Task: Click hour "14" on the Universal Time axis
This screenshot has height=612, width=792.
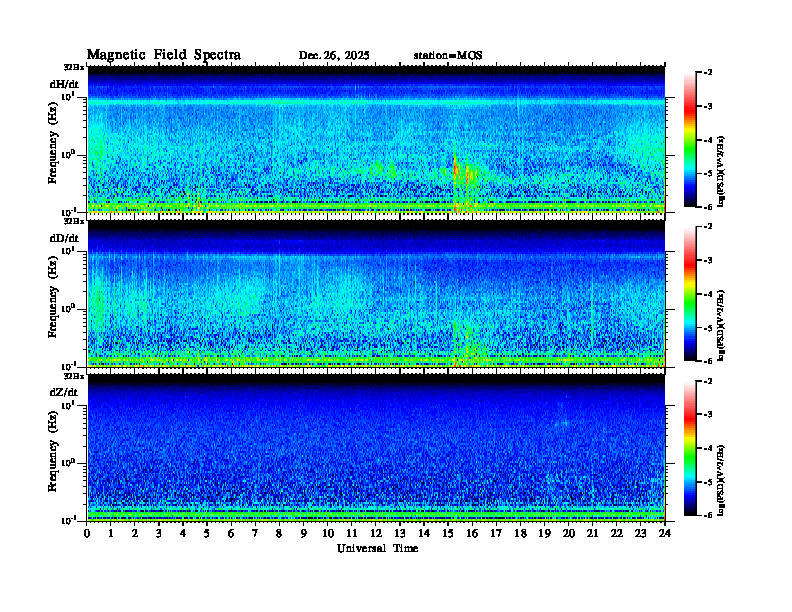Action: coord(424,534)
